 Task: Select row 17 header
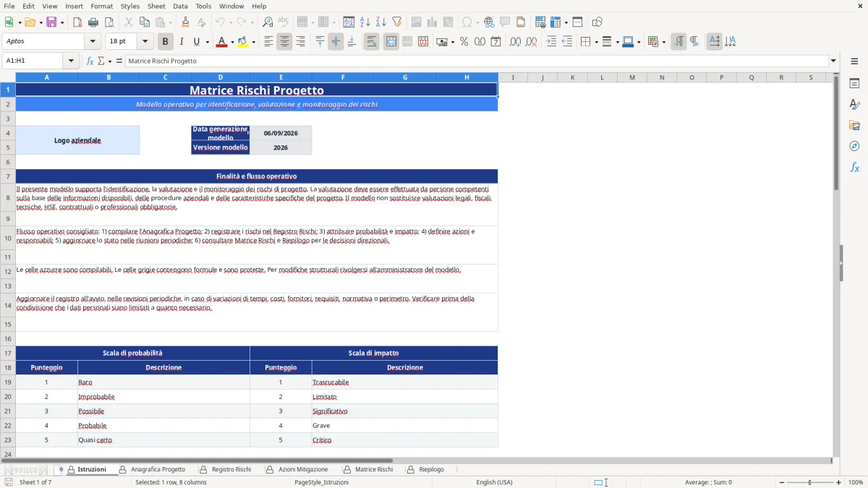(x=8, y=353)
